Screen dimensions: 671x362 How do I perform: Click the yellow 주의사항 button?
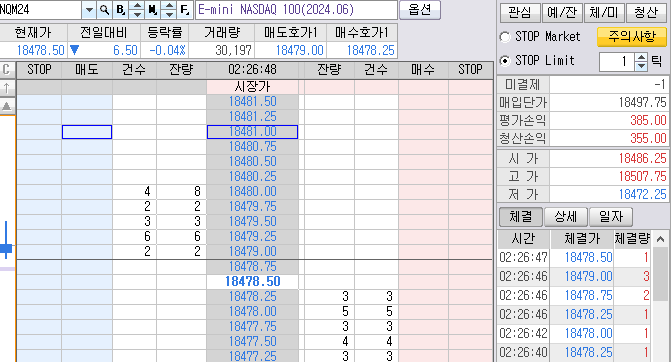coord(632,37)
